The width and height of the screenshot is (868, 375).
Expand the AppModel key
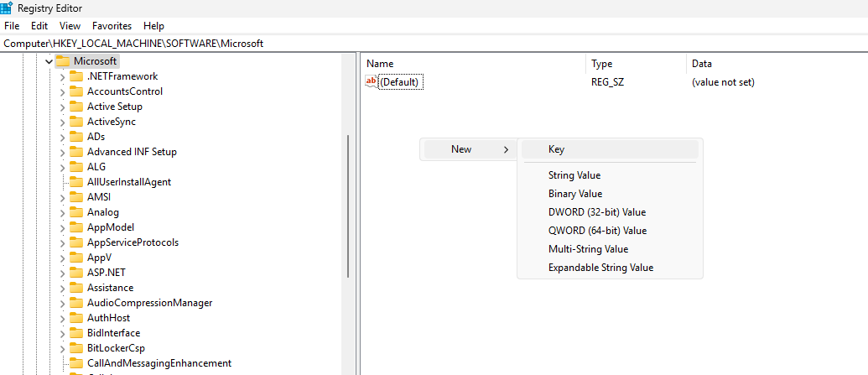(x=62, y=227)
